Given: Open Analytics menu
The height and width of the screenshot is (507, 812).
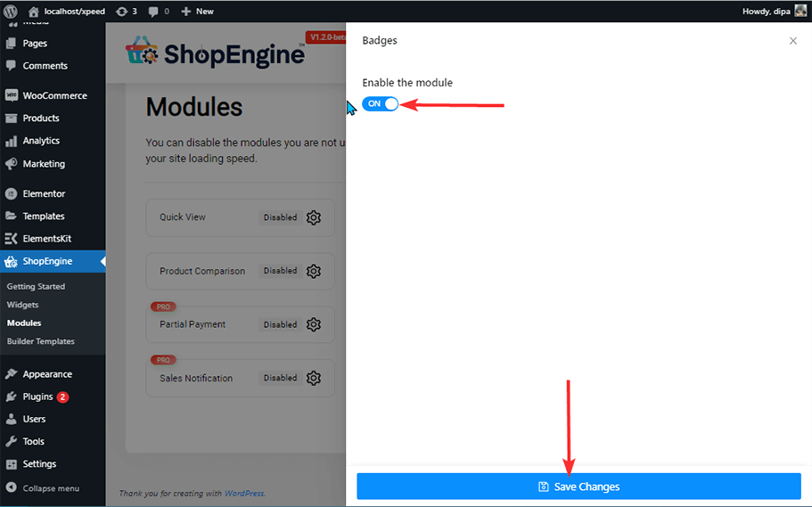Looking at the screenshot, I should (40, 141).
